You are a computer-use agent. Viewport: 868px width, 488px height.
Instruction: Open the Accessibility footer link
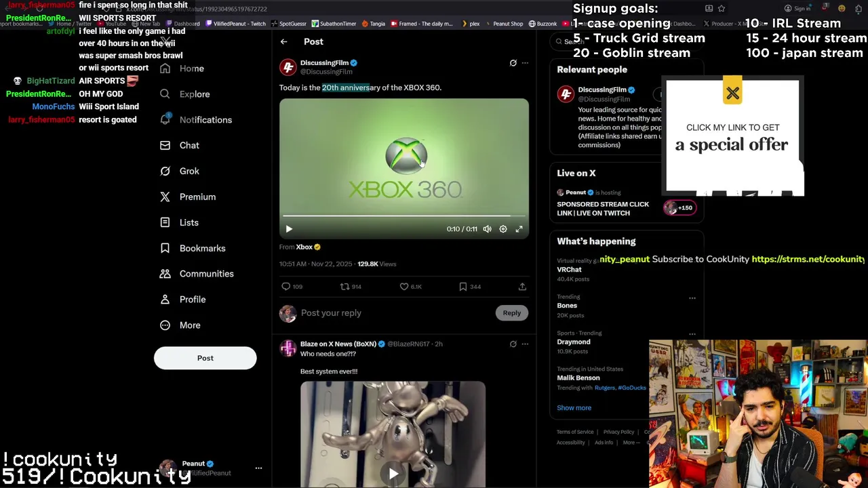(571, 443)
